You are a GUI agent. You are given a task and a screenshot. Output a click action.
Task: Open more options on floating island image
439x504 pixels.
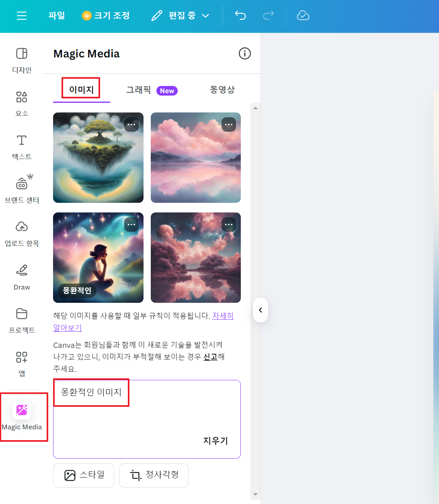click(131, 124)
